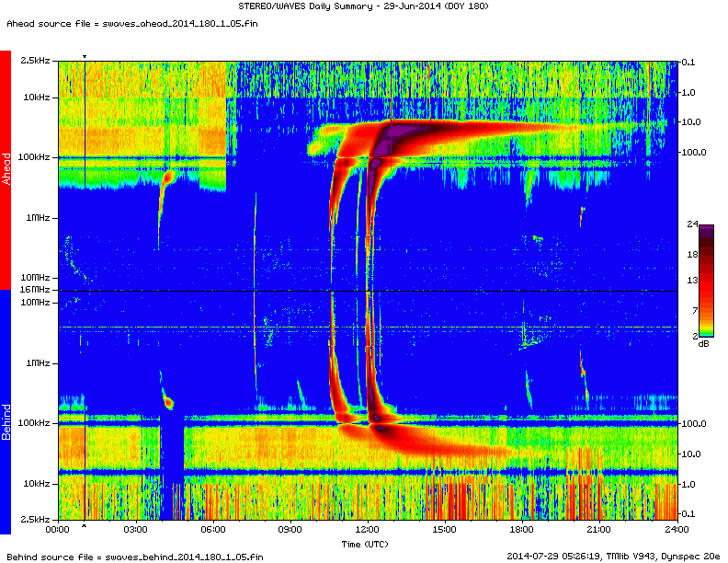The image size is (728, 563).
Task: Click the 7 value on the dB scale
Action: point(695,310)
